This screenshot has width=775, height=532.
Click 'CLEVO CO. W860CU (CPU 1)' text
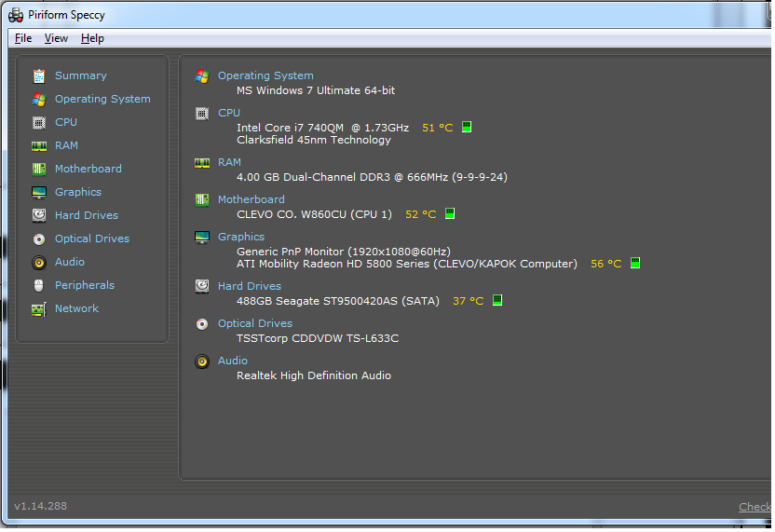pyautogui.click(x=314, y=214)
